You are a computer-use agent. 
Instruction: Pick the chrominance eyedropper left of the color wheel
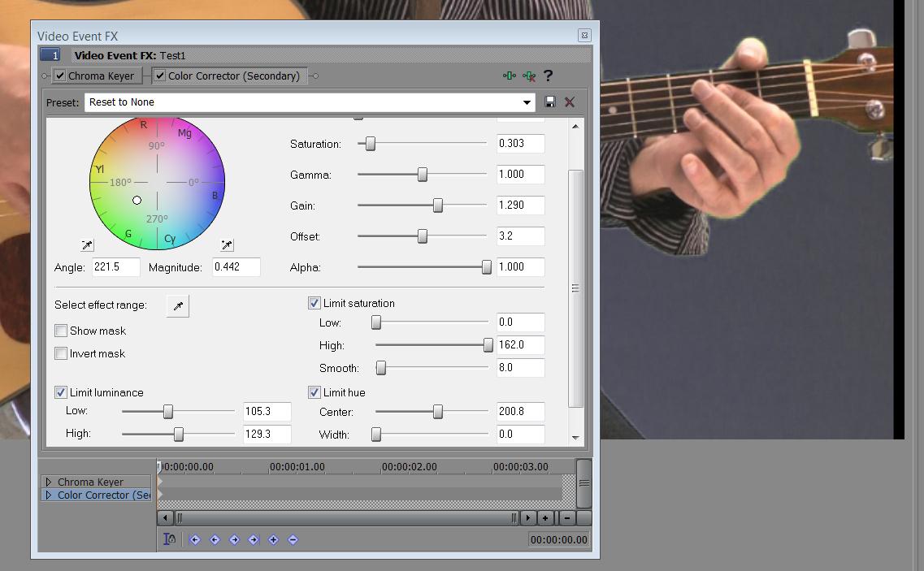[x=87, y=245]
